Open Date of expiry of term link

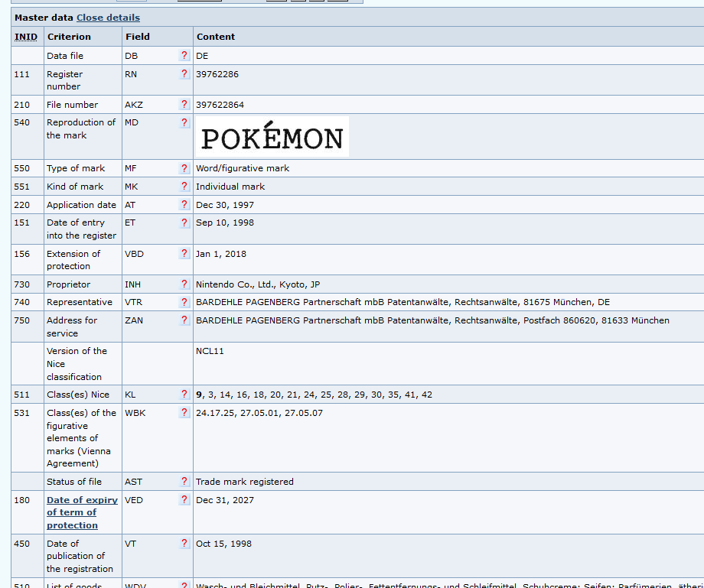pos(82,512)
